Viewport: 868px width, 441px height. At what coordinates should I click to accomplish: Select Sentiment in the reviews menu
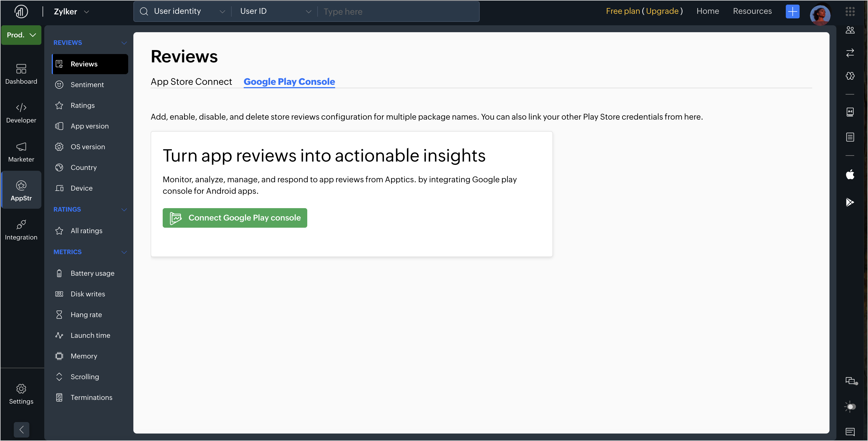87,85
